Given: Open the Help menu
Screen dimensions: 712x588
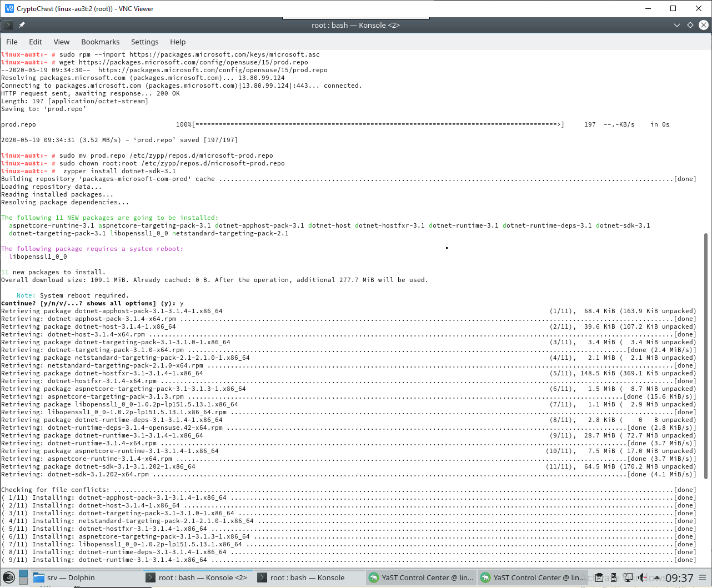Looking at the screenshot, I should tap(178, 42).
